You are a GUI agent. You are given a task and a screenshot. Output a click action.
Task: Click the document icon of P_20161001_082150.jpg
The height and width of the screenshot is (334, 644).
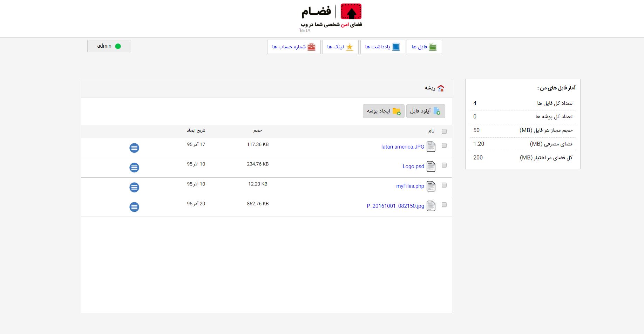[x=431, y=206]
